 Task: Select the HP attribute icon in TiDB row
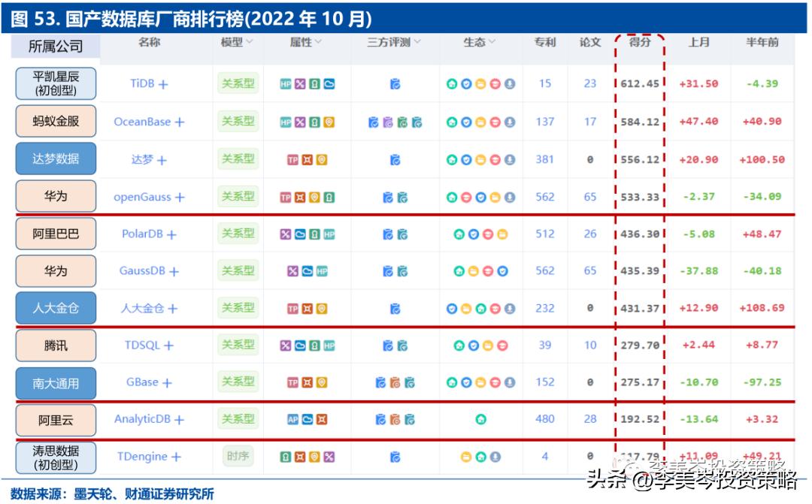[x=287, y=83]
